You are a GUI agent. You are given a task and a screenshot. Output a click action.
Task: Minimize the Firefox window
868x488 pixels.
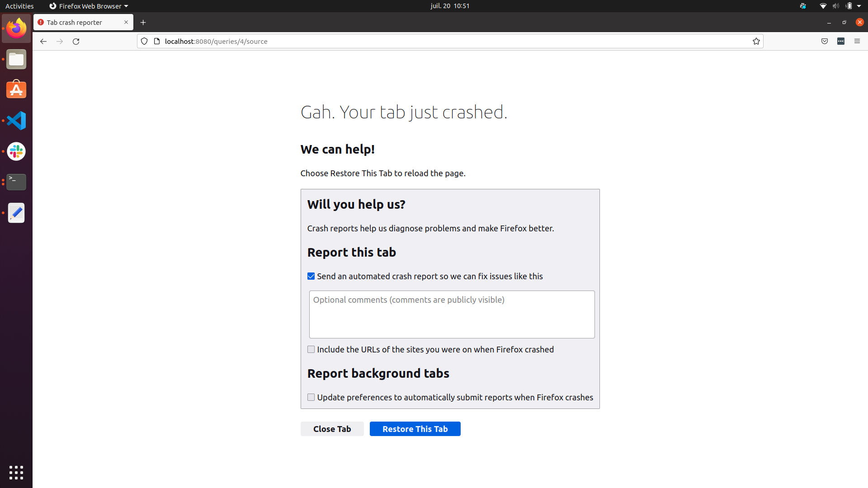pos(829,22)
